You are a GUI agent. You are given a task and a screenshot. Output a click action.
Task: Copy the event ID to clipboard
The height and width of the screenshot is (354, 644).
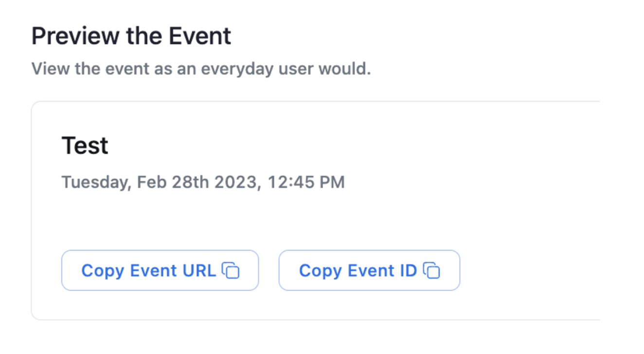[x=369, y=270]
